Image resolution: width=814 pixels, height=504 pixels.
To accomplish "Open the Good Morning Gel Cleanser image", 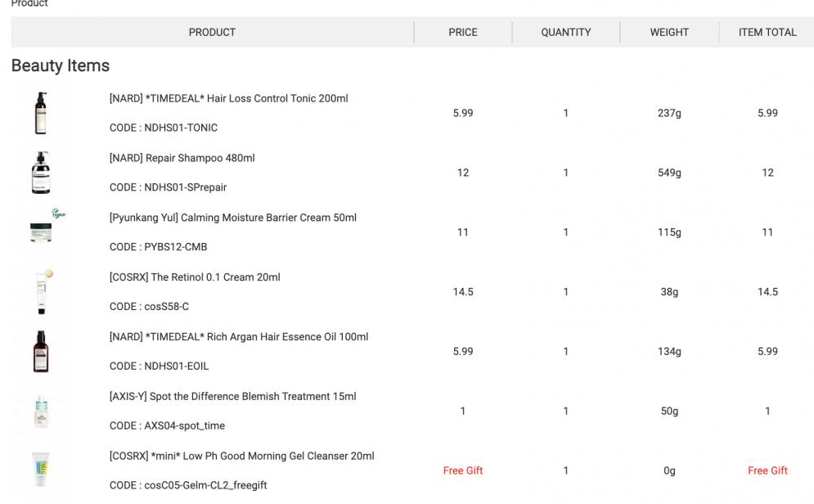I will 40,470.
